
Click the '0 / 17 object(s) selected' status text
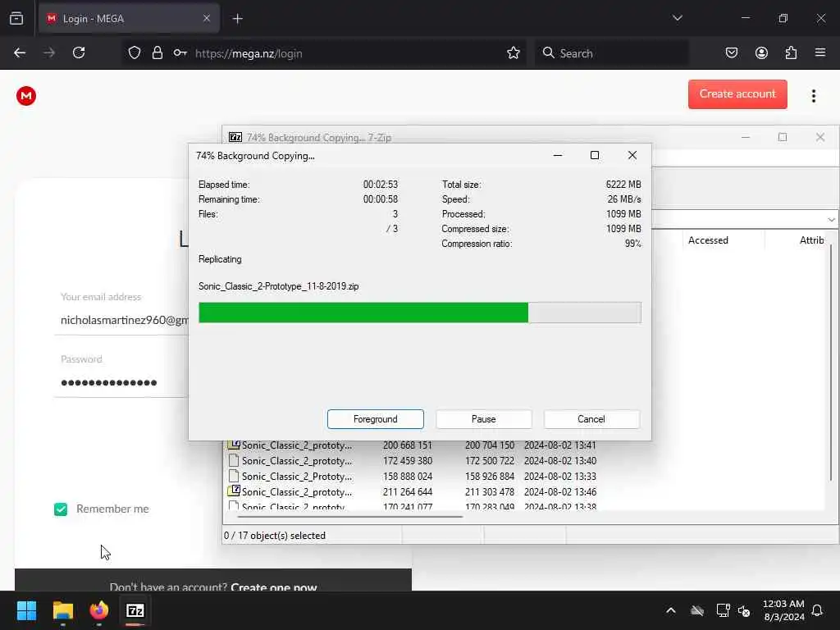pos(274,535)
